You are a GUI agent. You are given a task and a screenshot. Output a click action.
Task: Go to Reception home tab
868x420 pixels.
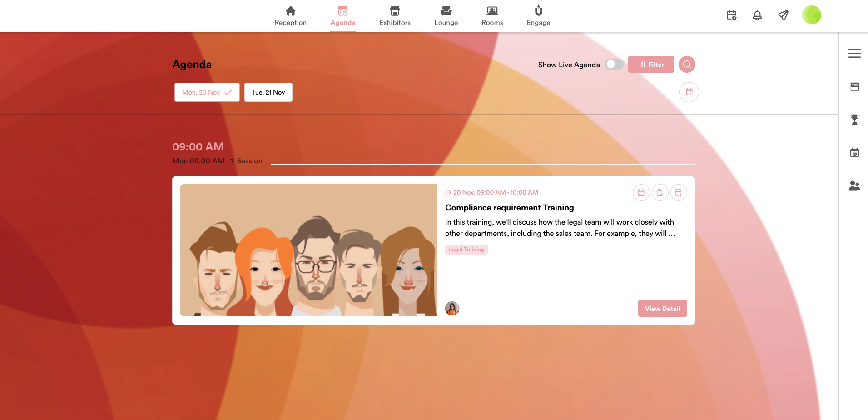click(290, 16)
